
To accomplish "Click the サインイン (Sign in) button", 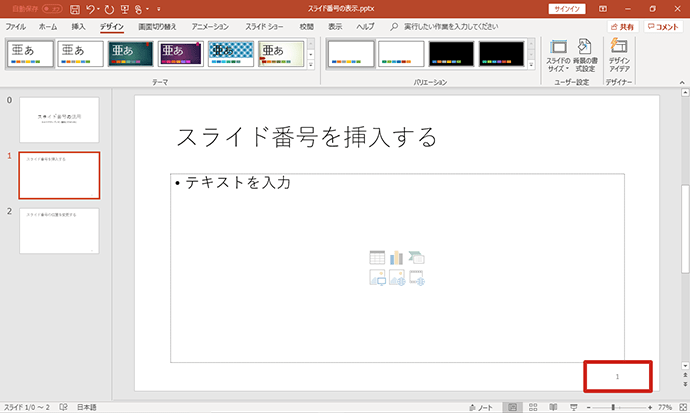I will [567, 9].
